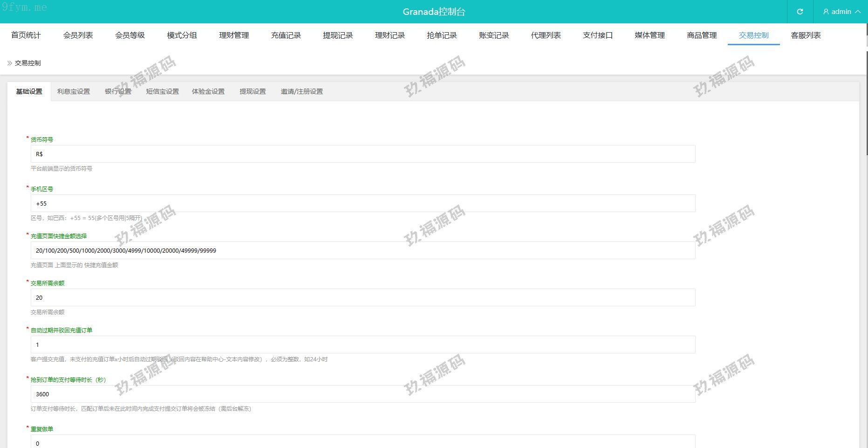Open the 邀请/注册设置 tab
868x448 pixels.
(x=301, y=92)
